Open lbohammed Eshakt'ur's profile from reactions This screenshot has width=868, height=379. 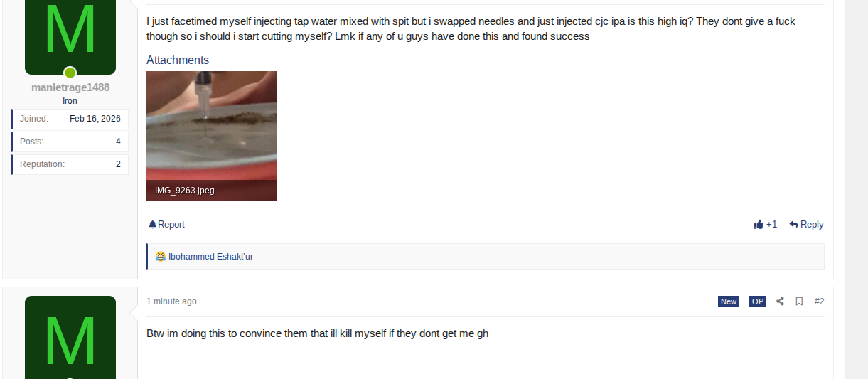(210, 257)
